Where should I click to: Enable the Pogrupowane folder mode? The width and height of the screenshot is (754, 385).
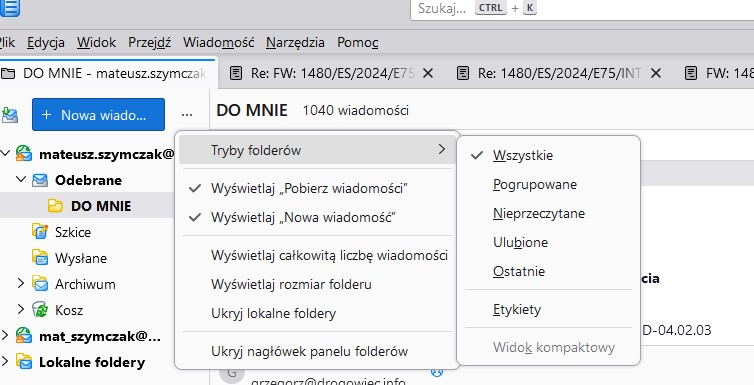pos(548,184)
